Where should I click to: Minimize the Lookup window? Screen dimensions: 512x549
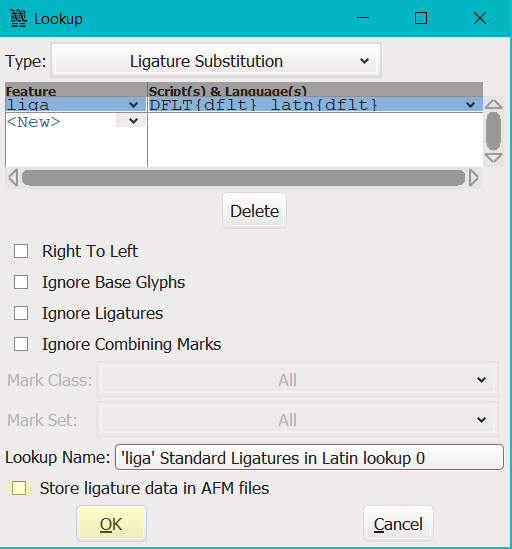363,18
